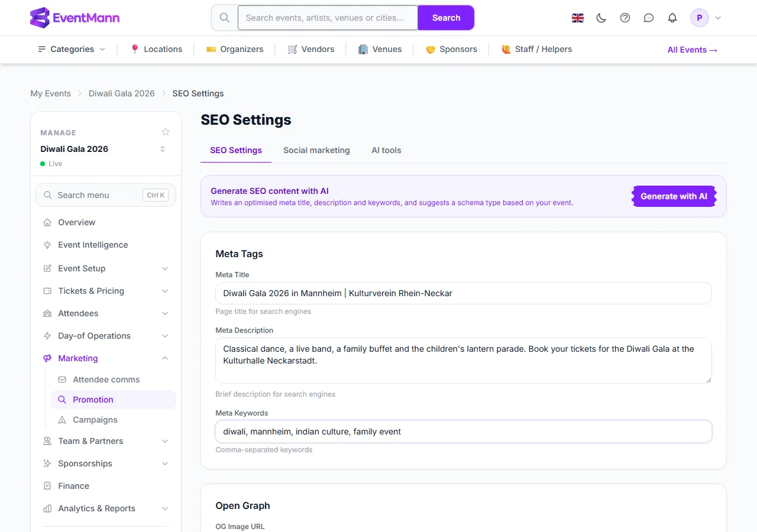Navigate to My Events breadcrumb
This screenshot has height=532, width=757.
[x=51, y=93]
